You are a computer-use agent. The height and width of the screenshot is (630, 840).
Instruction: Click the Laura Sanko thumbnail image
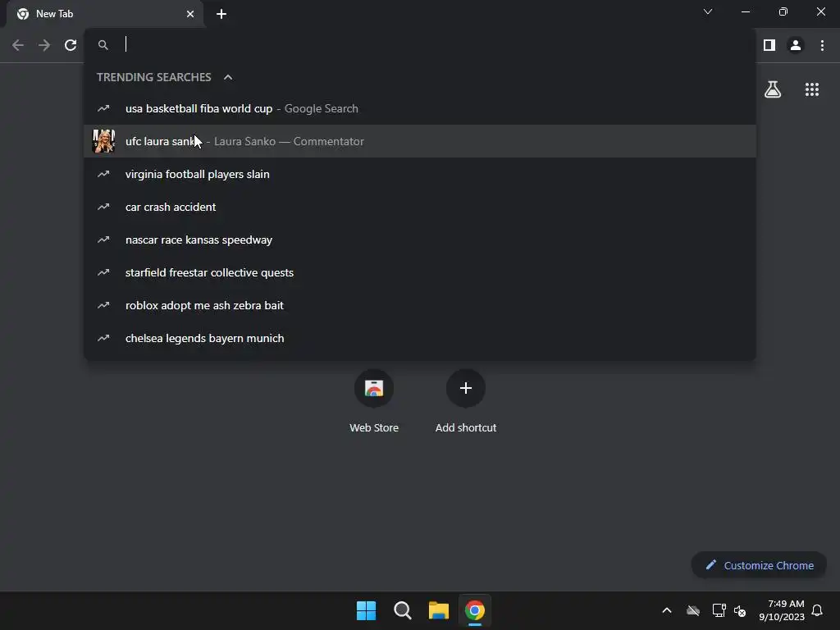(x=104, y=141)
